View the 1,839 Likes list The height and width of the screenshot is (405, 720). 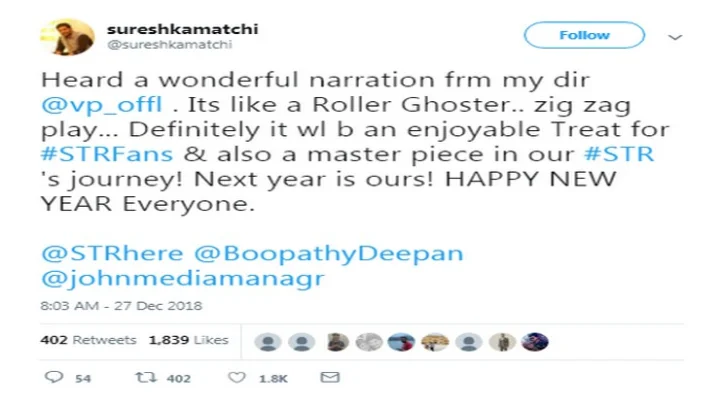coord(189,340)
